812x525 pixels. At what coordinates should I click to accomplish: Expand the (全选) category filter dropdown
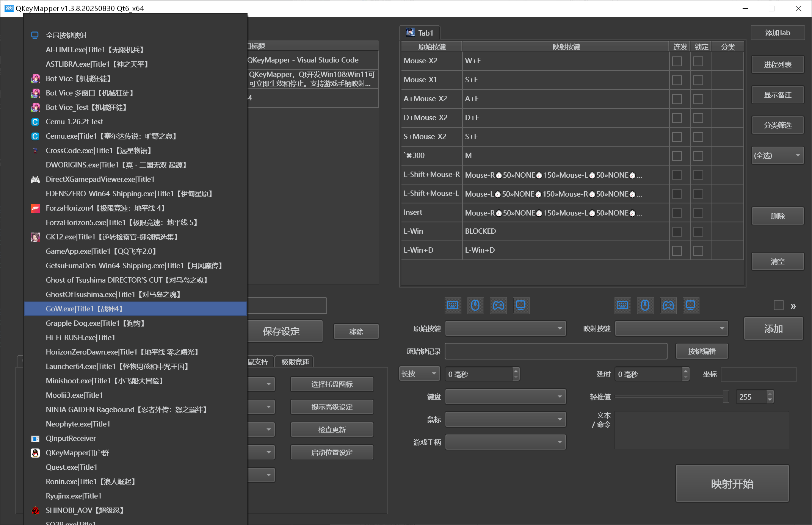[x=778, y=155]
